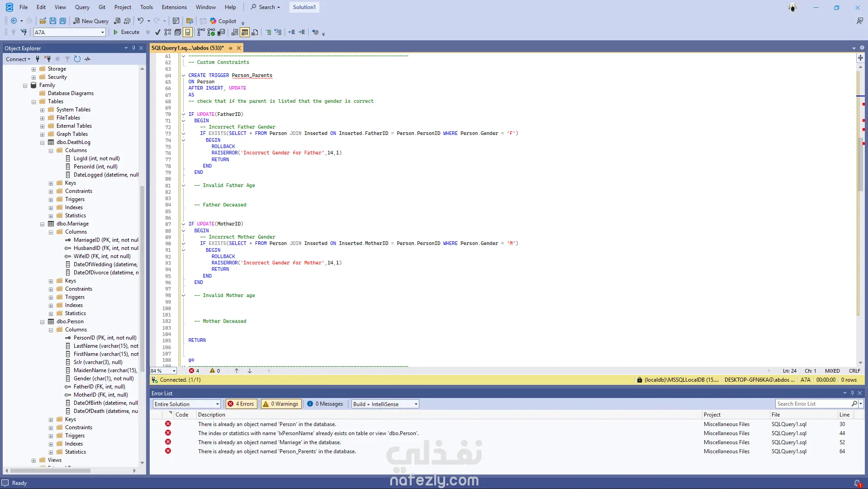Click the Specify Values for Template Parameters icon
Image resolution: width=868 pixels, height=489 pixels.
click(x=315, y=32)
